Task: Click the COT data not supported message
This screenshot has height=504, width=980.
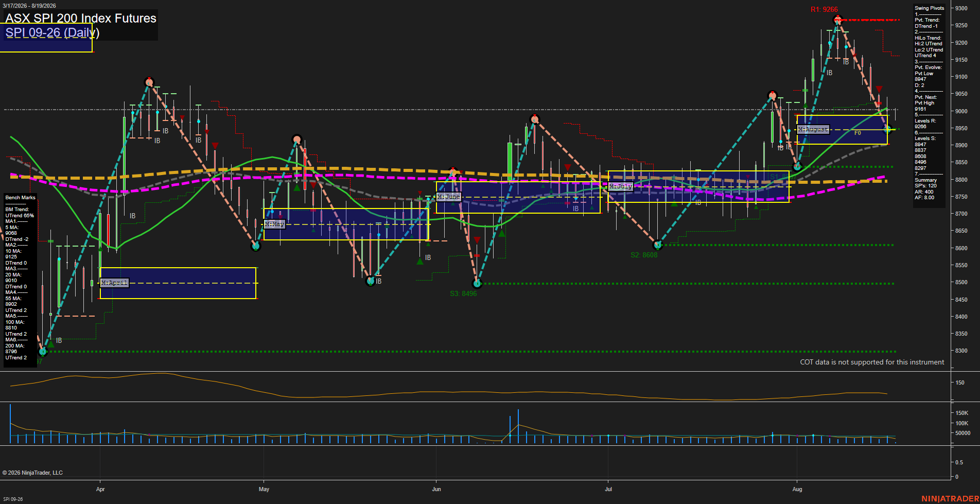Action: point(872,362)
